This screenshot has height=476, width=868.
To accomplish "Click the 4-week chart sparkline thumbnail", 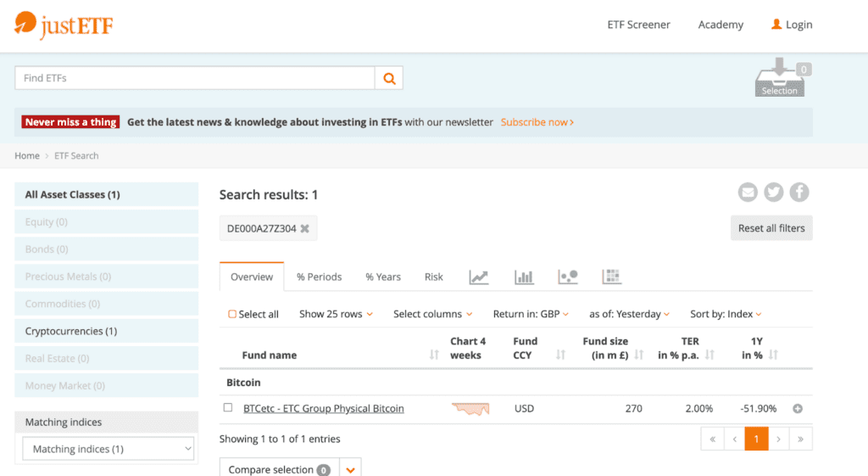I will [470, 409].
